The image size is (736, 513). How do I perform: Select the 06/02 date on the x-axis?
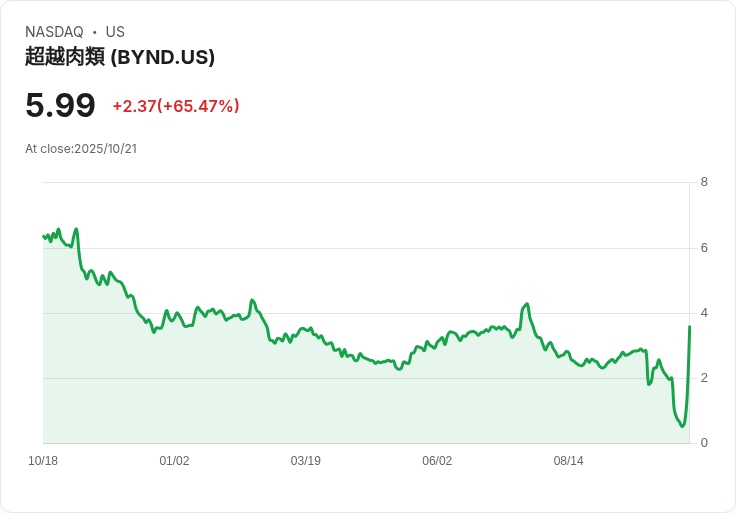437,461
